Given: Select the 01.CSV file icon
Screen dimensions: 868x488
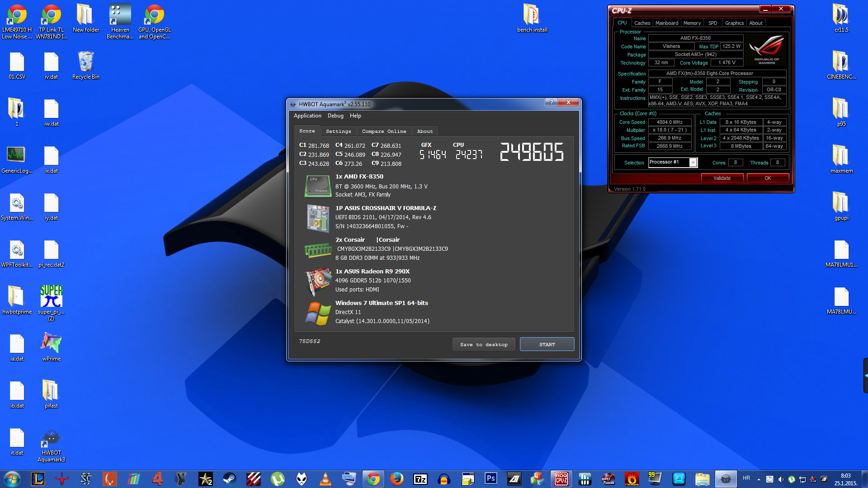Looking at the screenshot, I should (17, 66).
